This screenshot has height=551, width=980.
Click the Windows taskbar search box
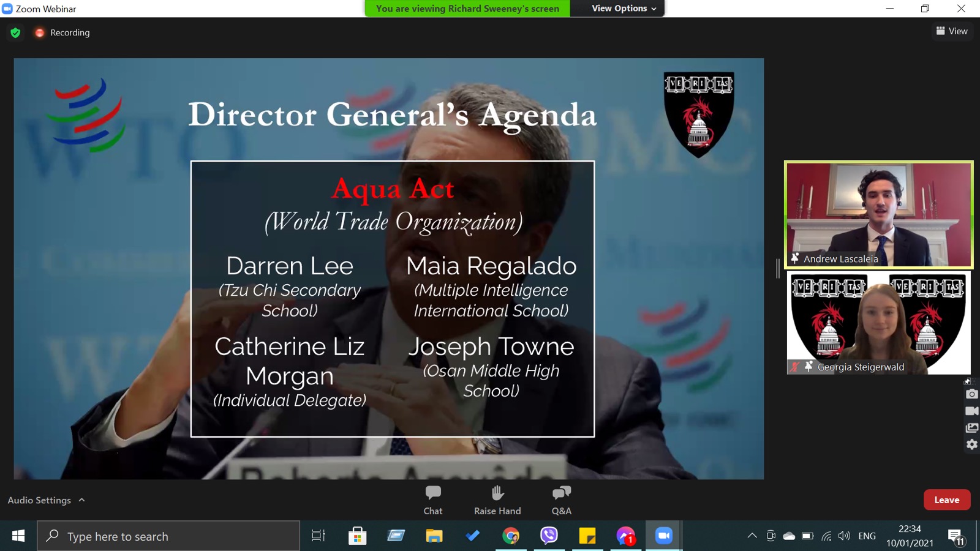point(168,536)
